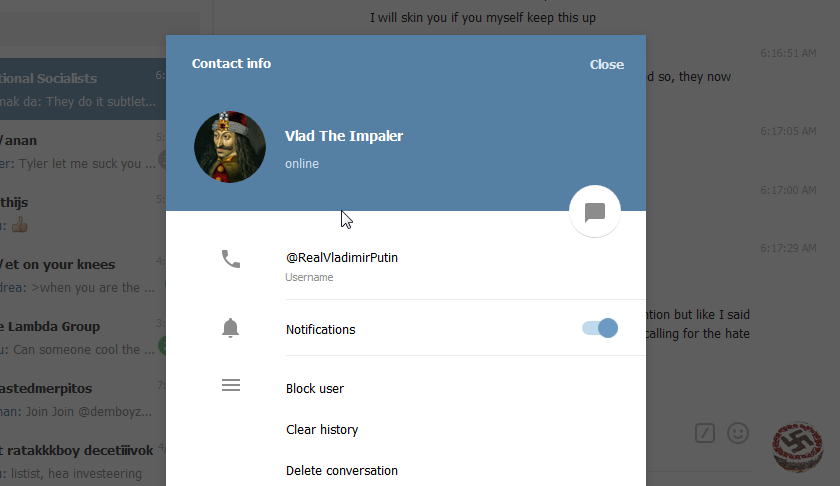Choose Delete conversation
This screenshot has width=840, height=486.
click(342, 470)
